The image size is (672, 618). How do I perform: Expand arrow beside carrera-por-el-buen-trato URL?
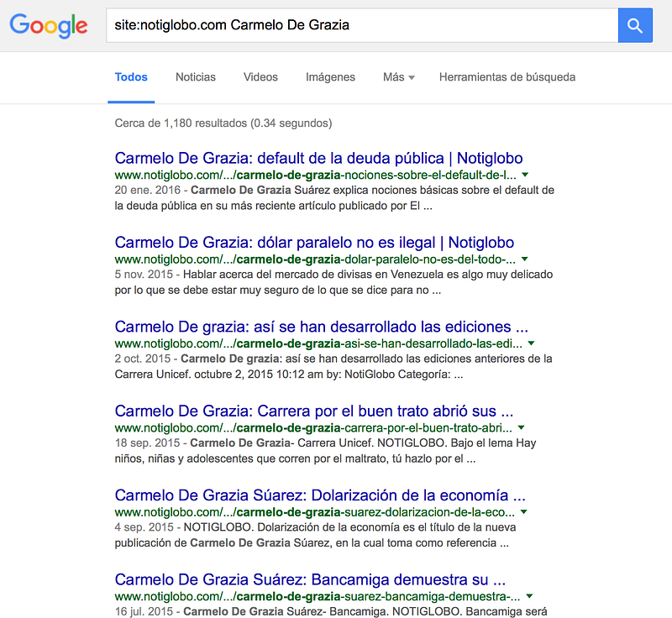pos(521,428)
